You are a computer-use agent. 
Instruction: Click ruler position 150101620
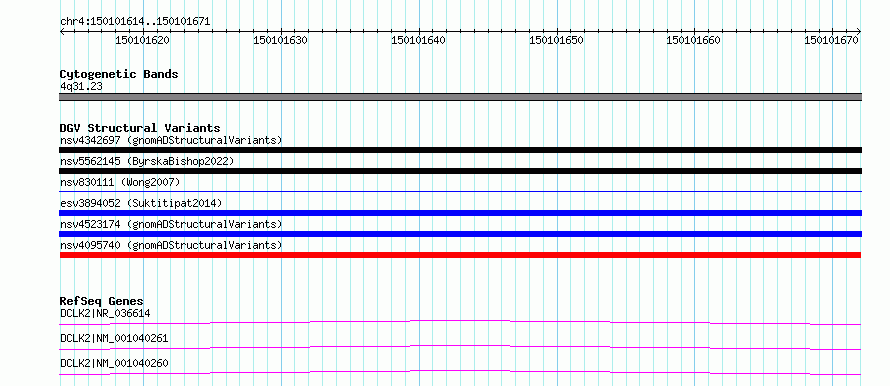[142, 40]
